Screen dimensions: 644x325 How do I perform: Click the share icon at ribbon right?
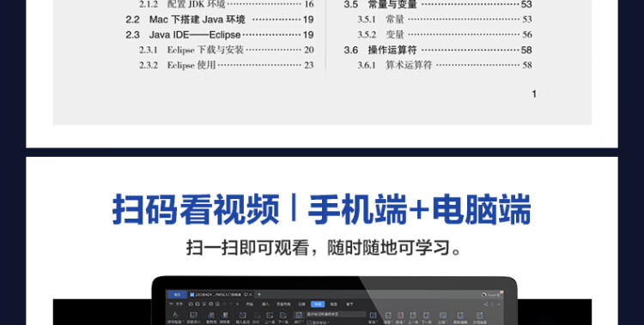pos(486,304)
